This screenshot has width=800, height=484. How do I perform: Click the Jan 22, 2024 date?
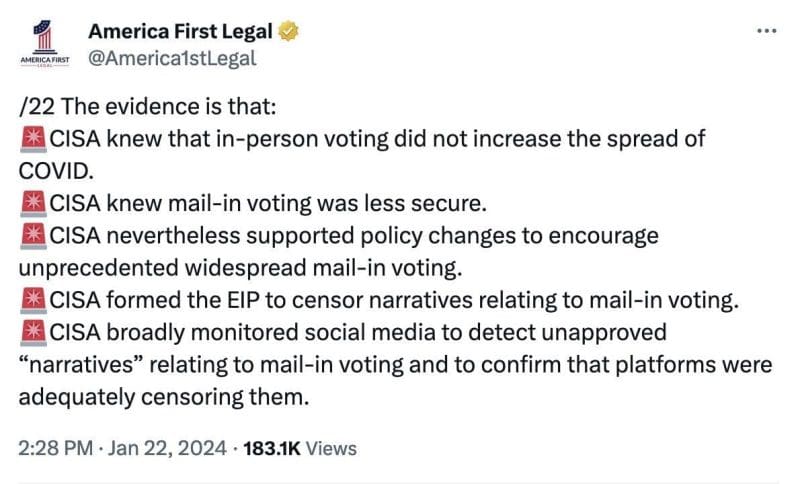[156, 449]
